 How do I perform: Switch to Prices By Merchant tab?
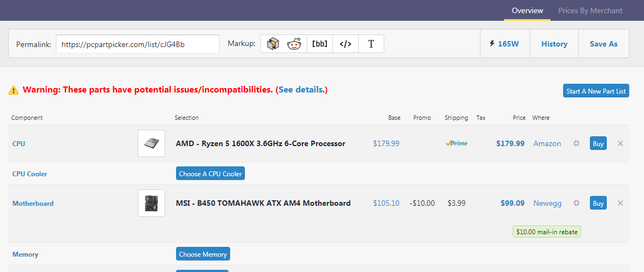590,11
